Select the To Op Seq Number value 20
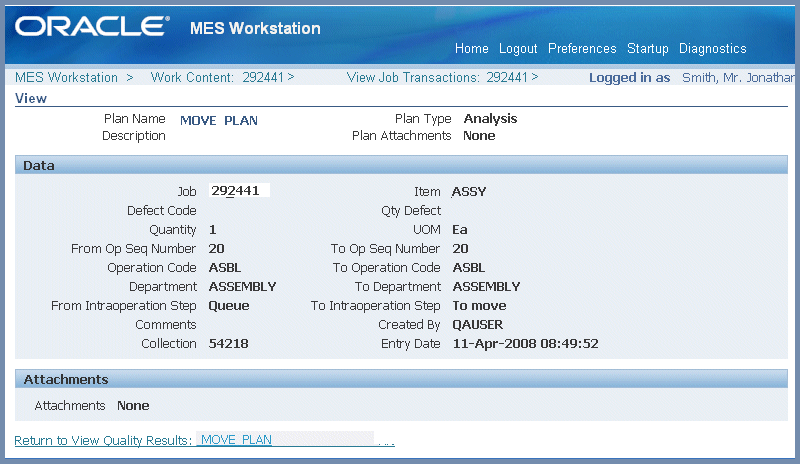The image size is (800, 464). click(x=460, y=249)
